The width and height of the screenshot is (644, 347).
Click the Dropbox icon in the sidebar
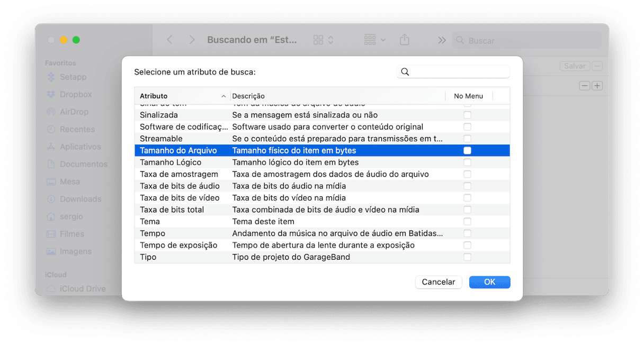51,95
